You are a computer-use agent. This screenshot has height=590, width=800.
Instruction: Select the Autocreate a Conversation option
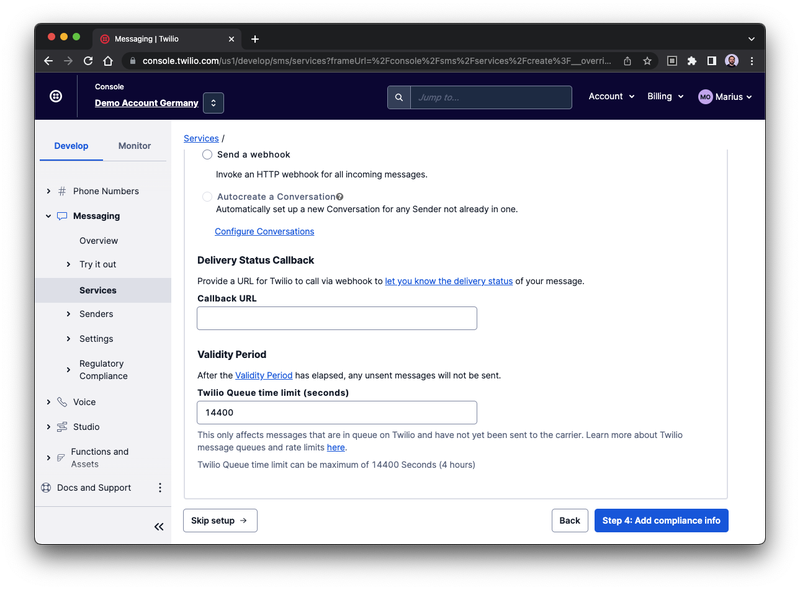click(x=207, y=197)
